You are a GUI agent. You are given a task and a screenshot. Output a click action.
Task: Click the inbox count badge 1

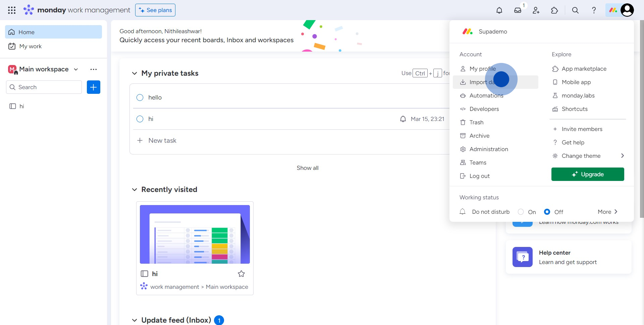[x=524, y=5]
